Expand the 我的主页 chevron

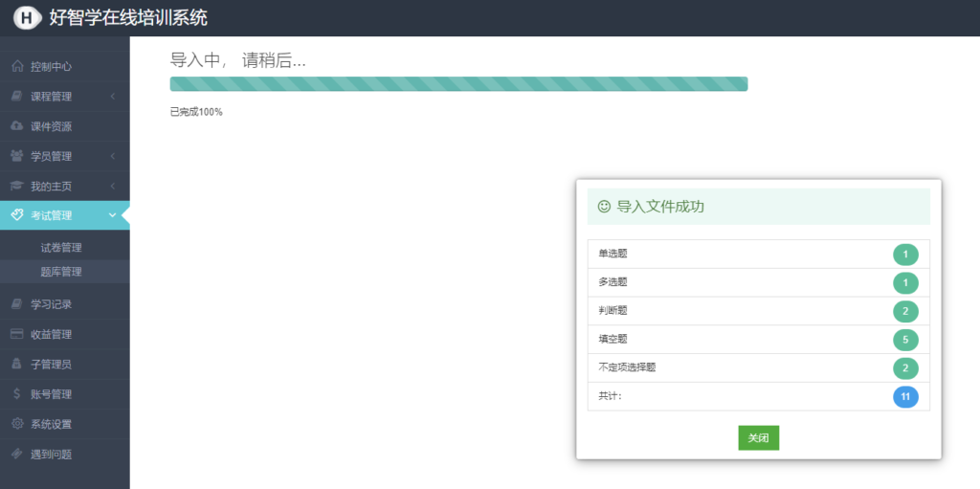[113, 187]
